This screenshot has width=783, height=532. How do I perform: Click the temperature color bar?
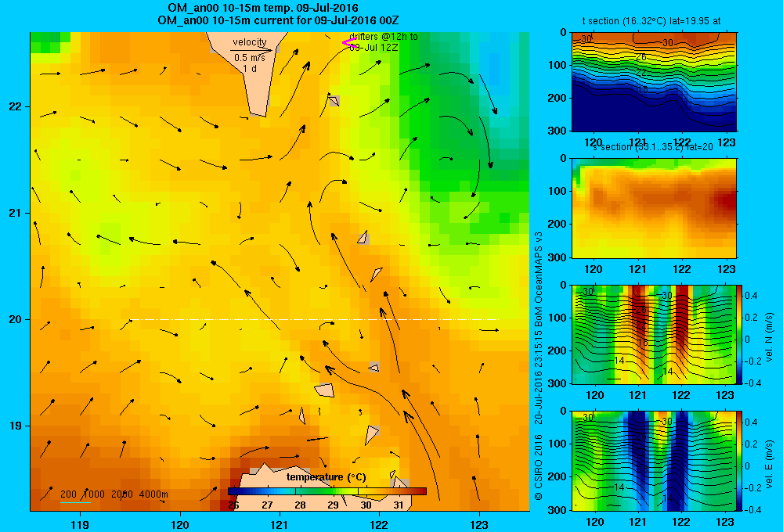coord(327,491)
